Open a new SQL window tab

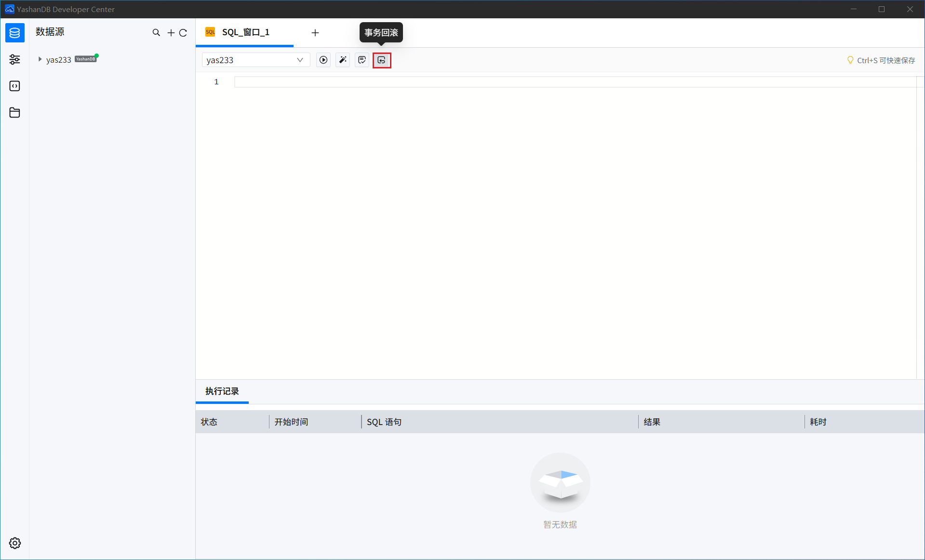click(315, 33)
